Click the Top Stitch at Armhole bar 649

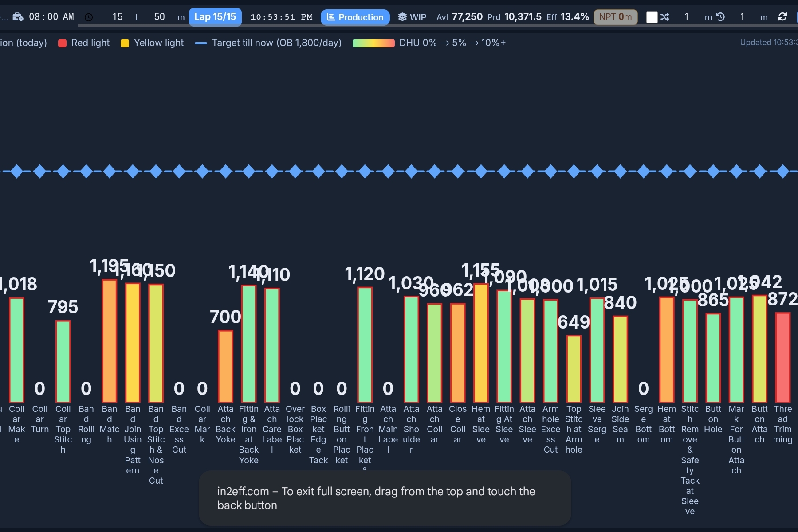tap(574, 369)
